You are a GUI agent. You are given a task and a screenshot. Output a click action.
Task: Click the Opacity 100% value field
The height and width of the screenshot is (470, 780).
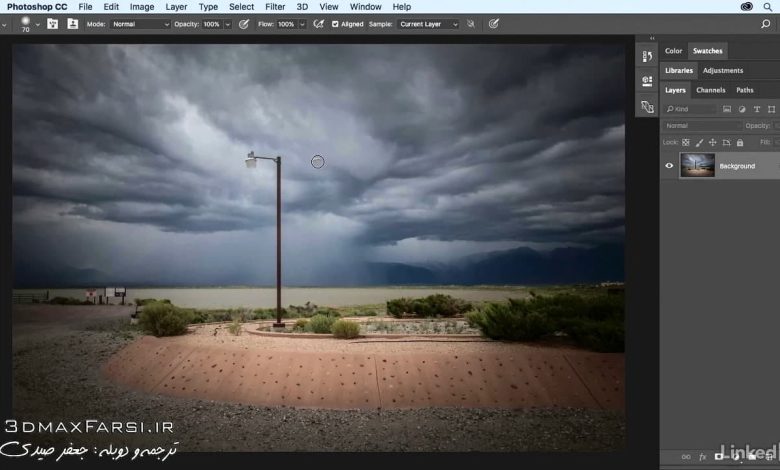(x=212, y=24)
